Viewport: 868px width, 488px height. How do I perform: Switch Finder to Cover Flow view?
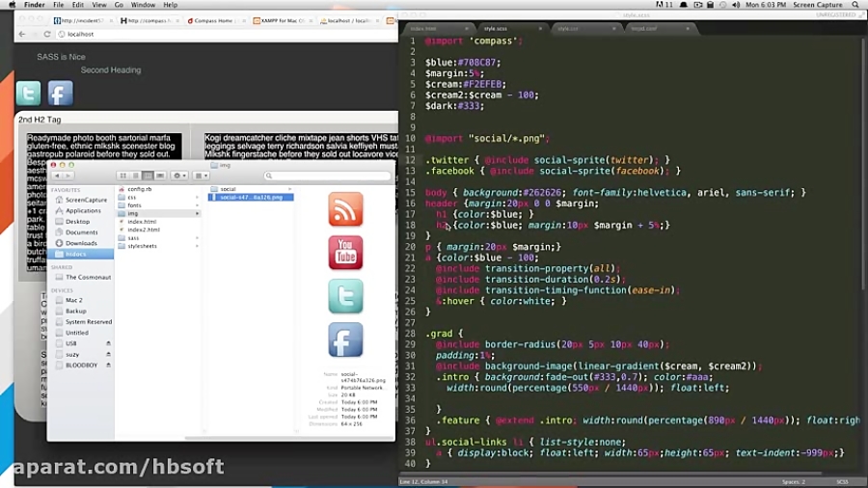159,176
